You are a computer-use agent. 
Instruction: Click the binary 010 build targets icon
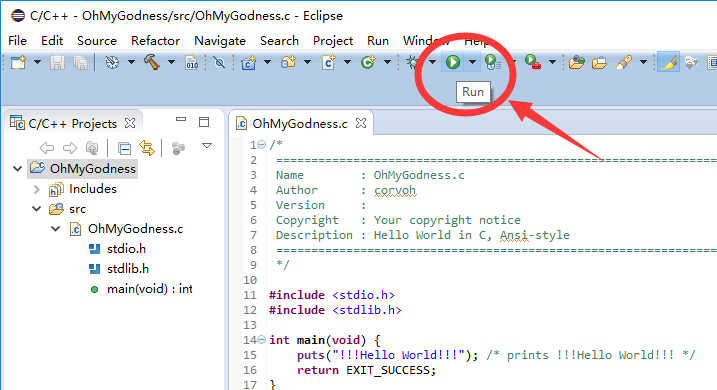(x=192, y=62)
